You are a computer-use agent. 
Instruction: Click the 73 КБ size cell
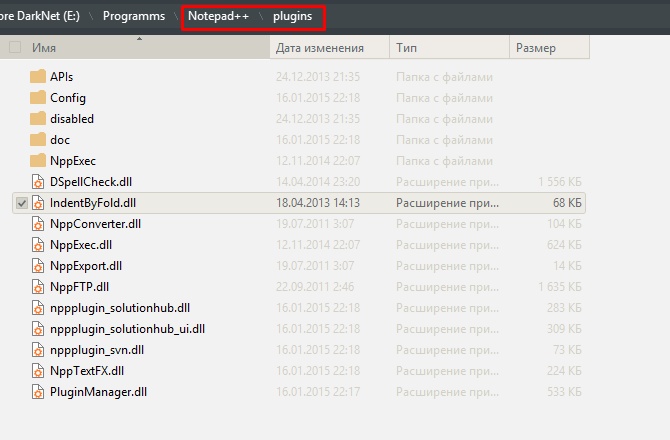567,350
